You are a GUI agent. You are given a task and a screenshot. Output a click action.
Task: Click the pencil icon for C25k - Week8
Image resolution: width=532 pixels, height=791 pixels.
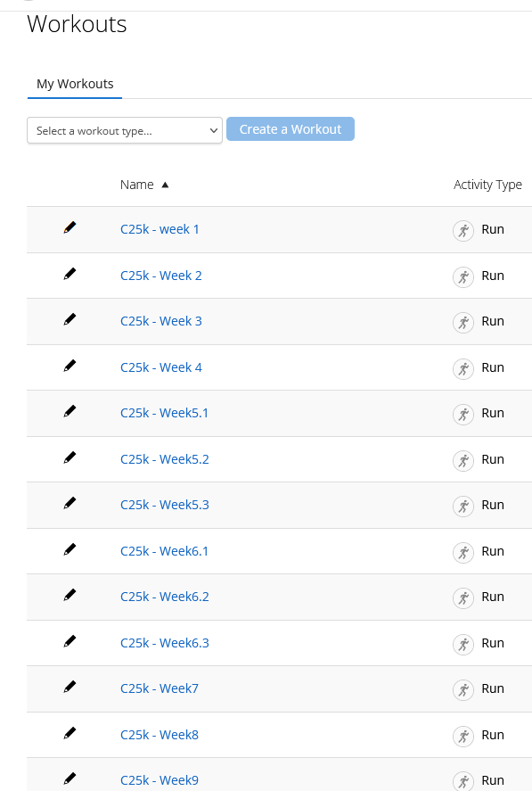coord(70,733)
